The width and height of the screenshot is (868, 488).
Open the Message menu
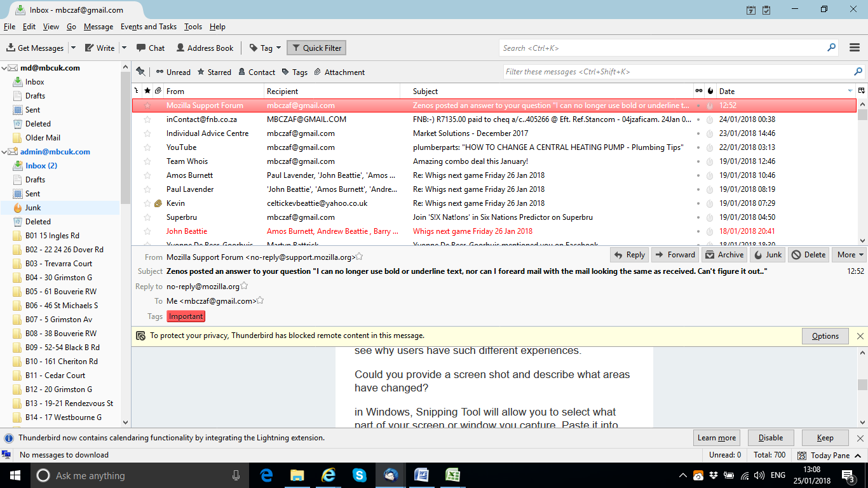(98, 27)
